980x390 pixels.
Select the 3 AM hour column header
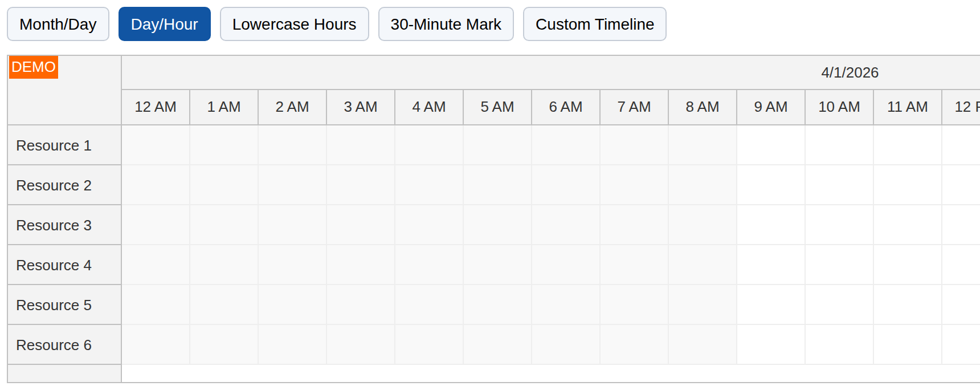(361, 107)
